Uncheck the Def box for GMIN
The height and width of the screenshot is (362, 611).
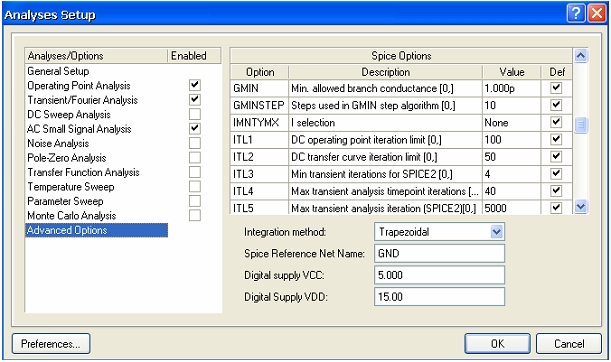(x=556, y=88)
